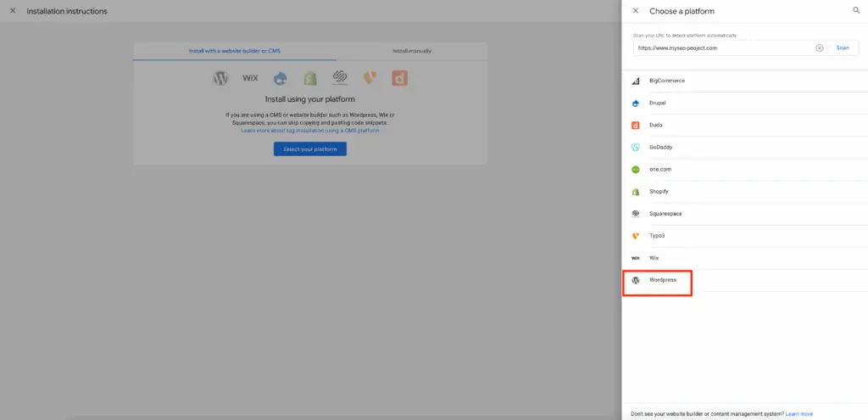Close the Installation instructions dialog
The height and width of the screenshot is (420, 868).
click(13, 10)
